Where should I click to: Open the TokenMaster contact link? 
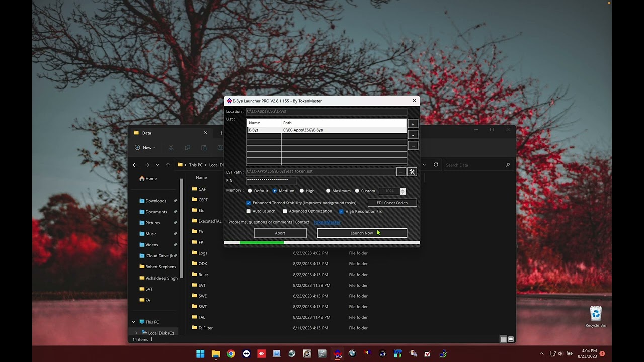[327, 222]
